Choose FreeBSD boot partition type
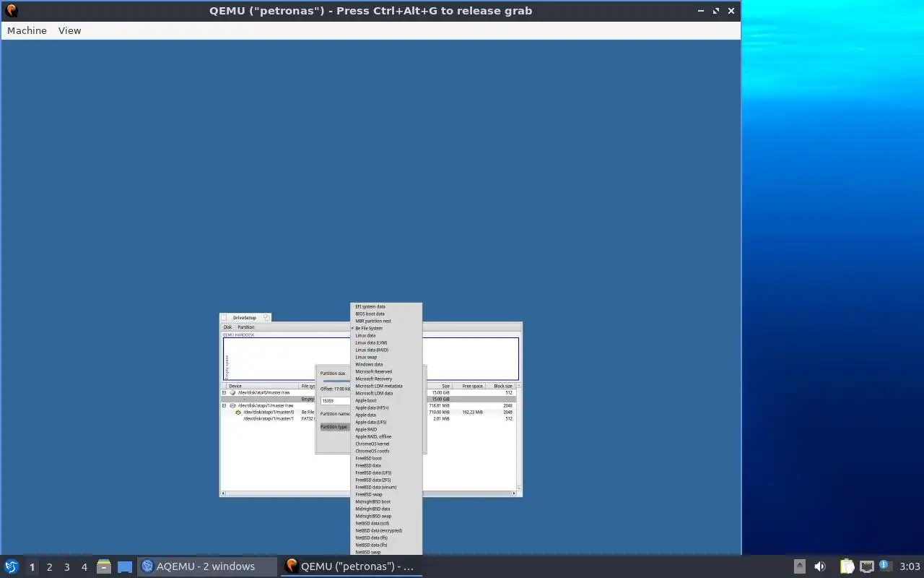Screen dimensions: 924x578 (x=386, y=458)
